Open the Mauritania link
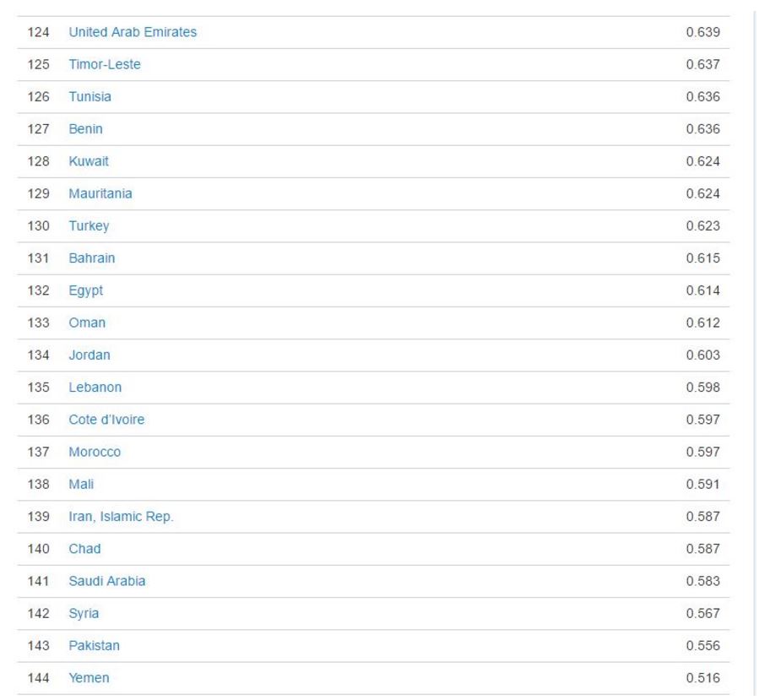The width and height of the screenshot is (770, 700). pos(100,193)
